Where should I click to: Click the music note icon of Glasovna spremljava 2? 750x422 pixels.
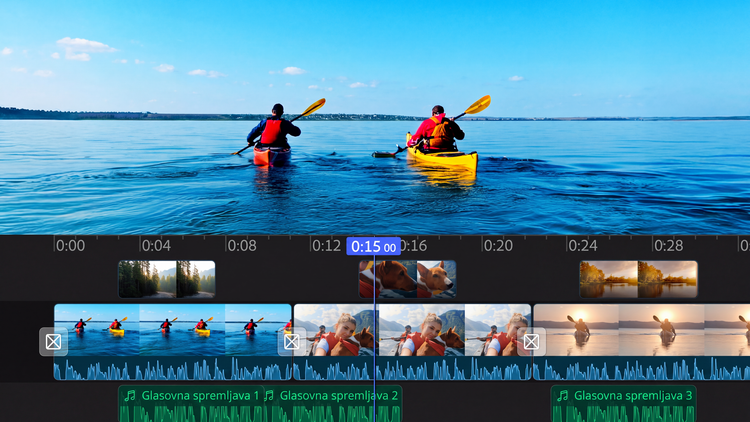pyautogui.click(x=269, y=396)
